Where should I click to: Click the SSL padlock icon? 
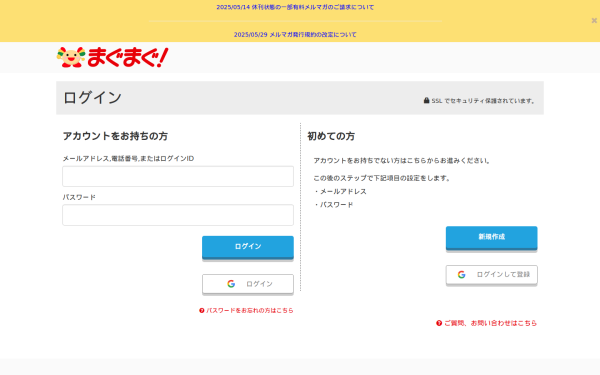[426, 100]
